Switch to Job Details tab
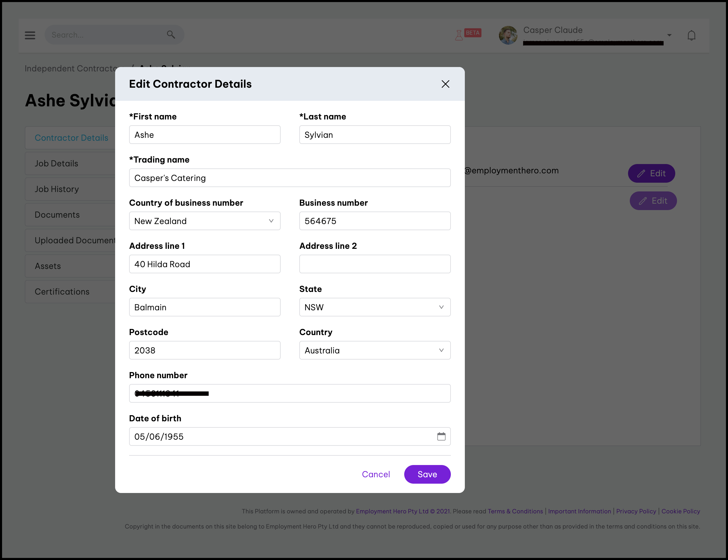 coord(57,163)
